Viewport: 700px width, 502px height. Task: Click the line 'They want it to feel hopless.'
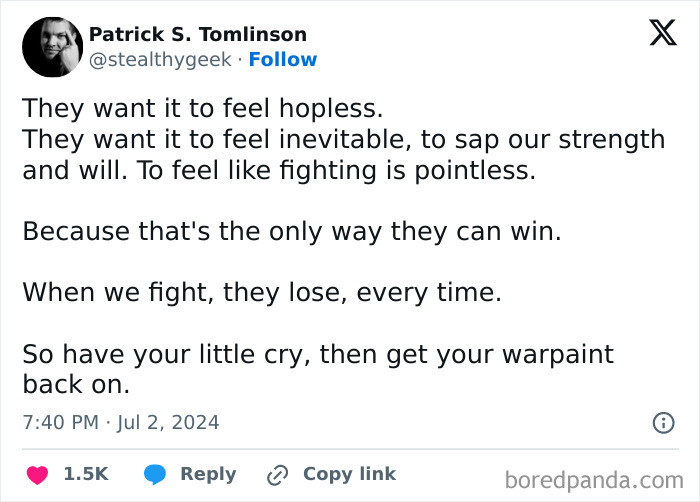[x=203, y=109]
